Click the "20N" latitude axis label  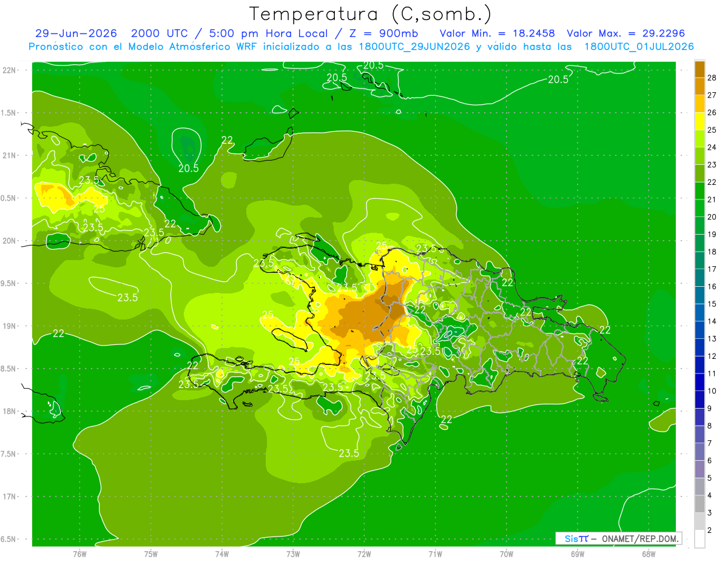[x=9, y=241]
